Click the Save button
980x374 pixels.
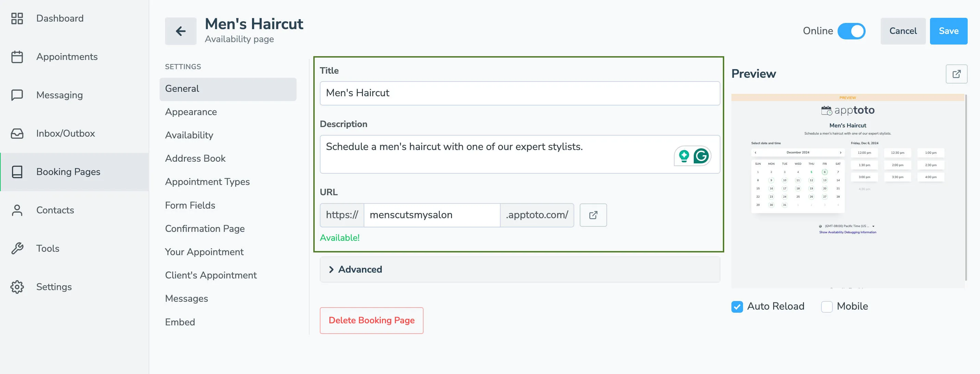coord(948,31)
